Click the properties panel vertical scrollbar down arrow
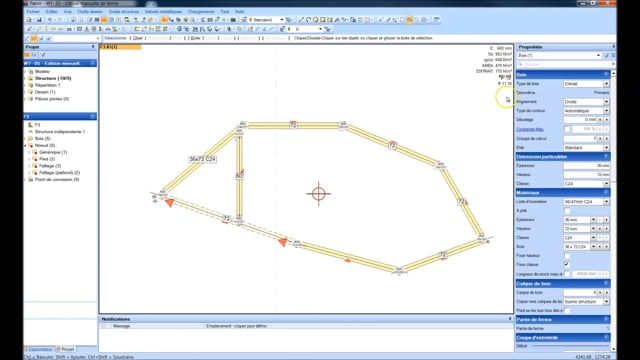Image resolution: width=640 pixels, height=360 pixels. 613,349
